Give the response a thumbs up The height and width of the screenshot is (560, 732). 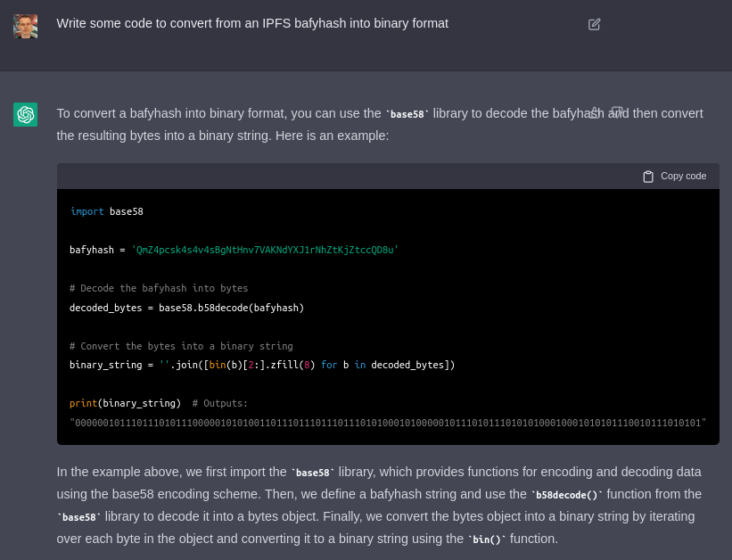click(595, 112)
